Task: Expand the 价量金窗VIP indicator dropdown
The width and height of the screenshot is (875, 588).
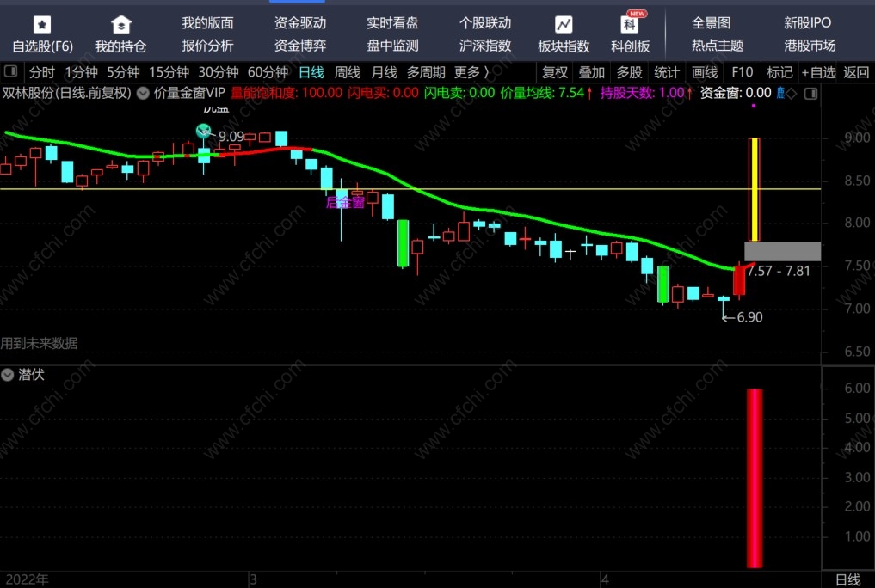Action: [143, 93]
